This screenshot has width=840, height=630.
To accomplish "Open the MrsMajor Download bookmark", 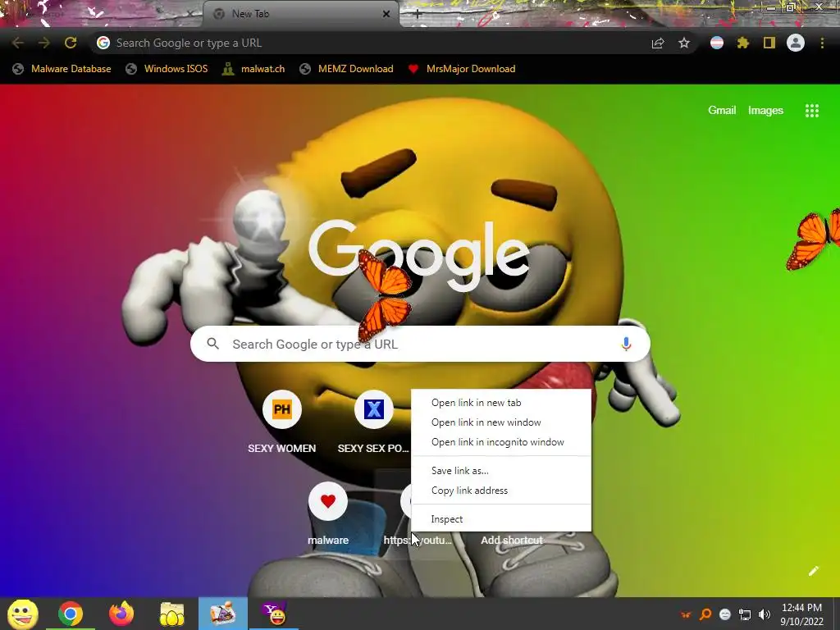I will (x=462, y=69).
